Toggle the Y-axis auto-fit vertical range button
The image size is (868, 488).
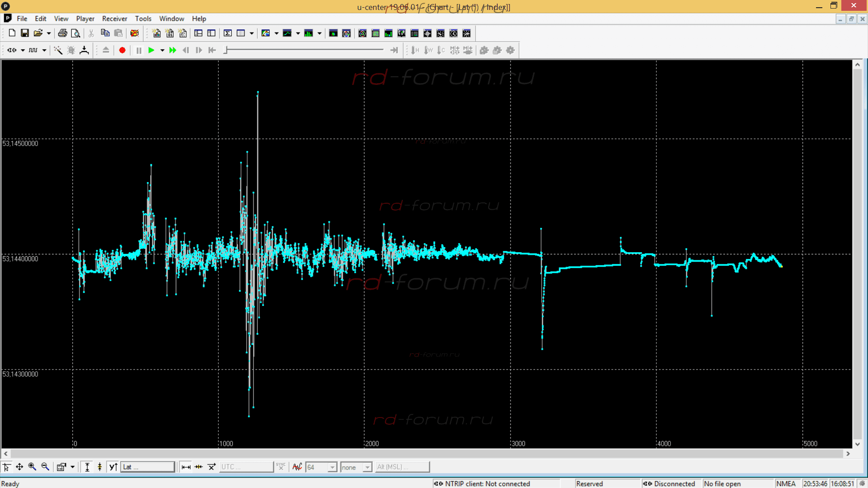(x=87, y=467)
